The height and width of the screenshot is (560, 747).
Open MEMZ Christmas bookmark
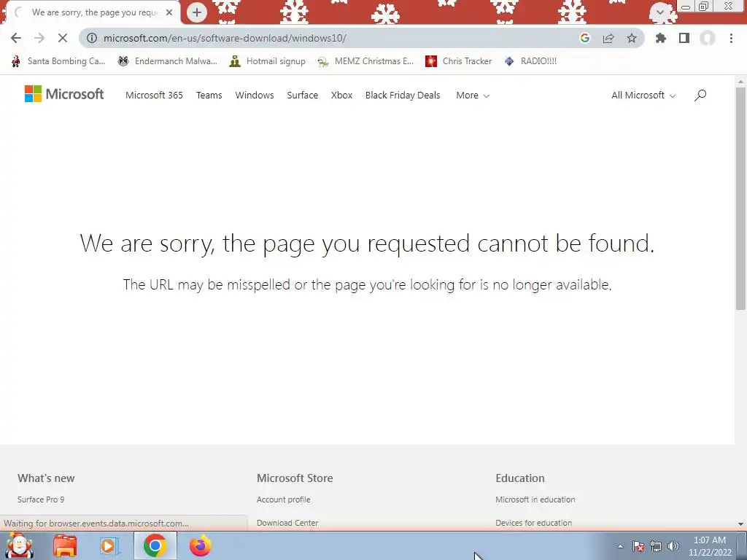click(366, 61)
